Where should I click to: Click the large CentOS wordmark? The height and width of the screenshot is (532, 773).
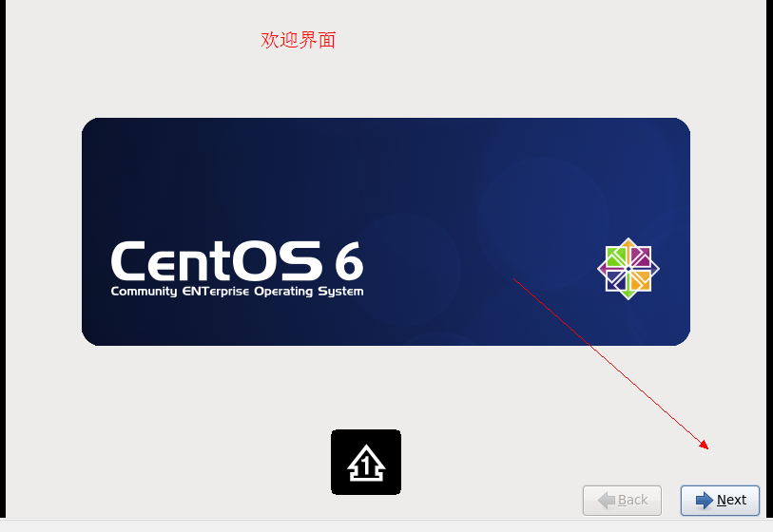(217, 261)
